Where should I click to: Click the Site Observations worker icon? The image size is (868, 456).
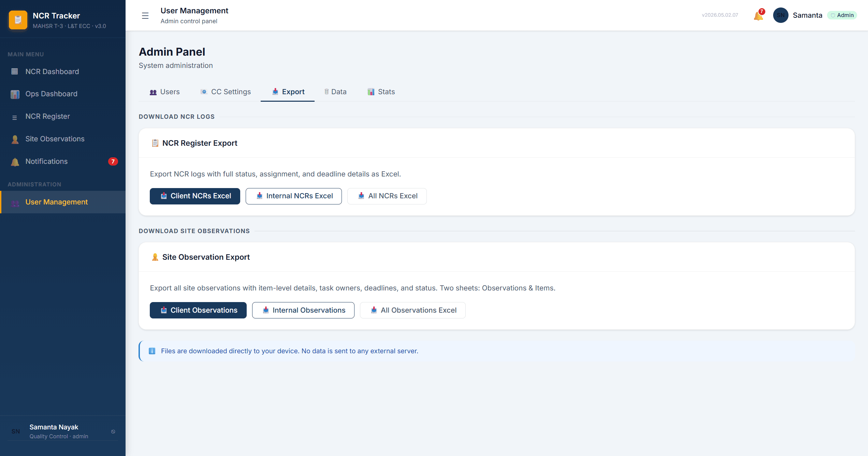15,139
